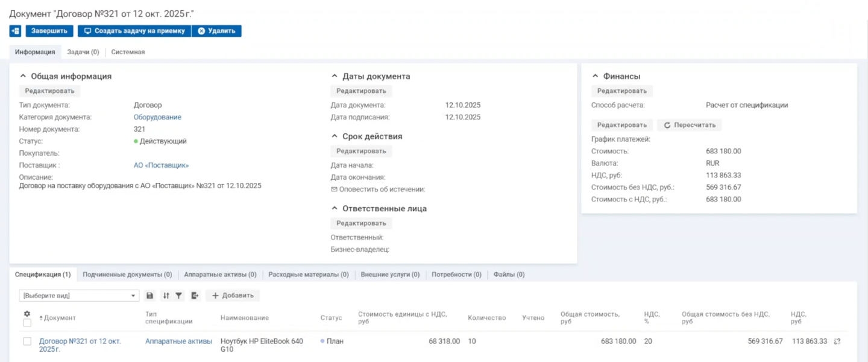Viewport: 868px width, 362px height.
Task: Open the column settings gear icon
Action: [x=27, y=314]
